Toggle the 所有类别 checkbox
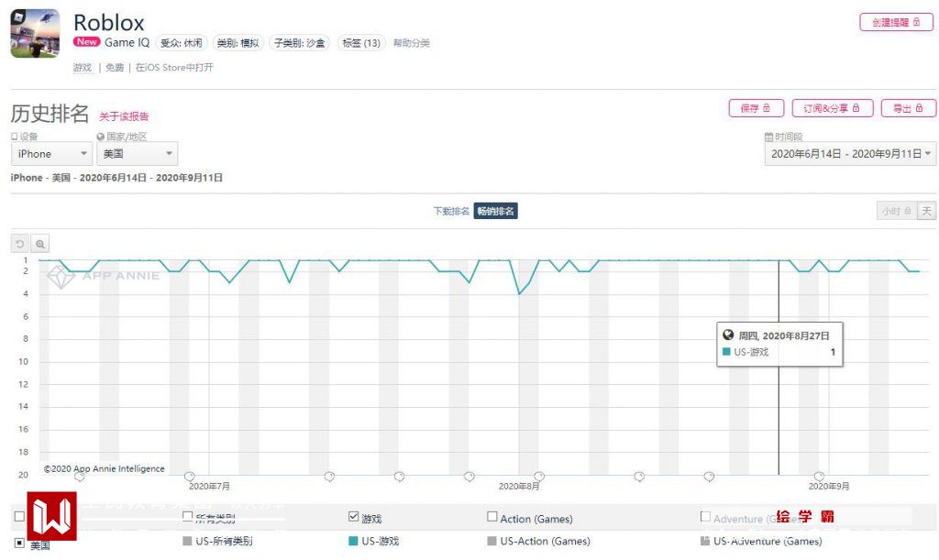This screenshot has width=939, height=560. 187,516
